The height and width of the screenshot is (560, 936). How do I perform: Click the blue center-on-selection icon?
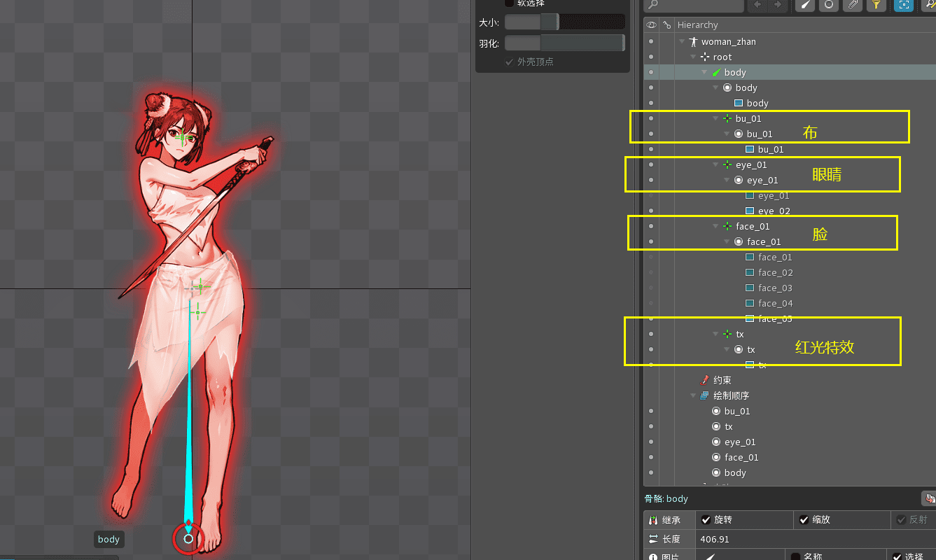903,5
